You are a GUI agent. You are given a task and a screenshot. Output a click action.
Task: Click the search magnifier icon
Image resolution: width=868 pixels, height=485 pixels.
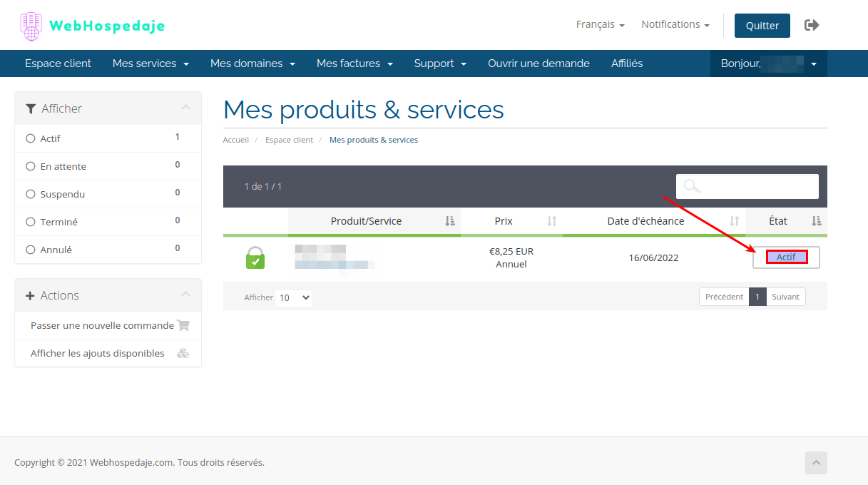[691, 186]
